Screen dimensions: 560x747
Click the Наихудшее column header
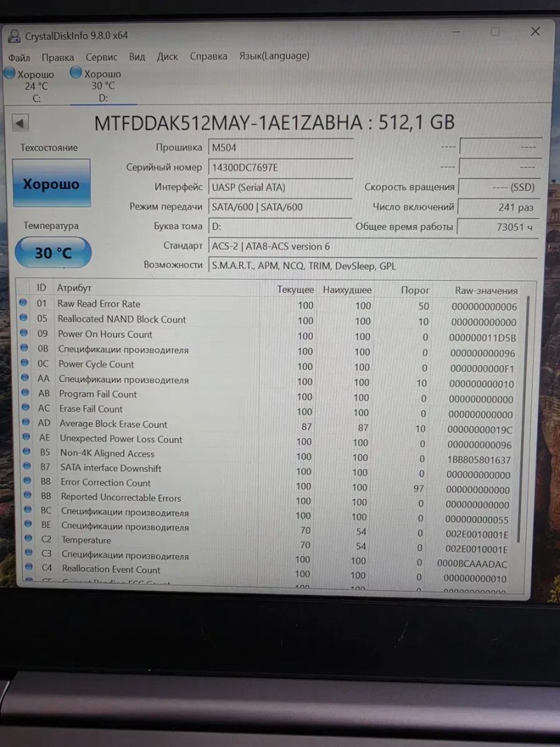[347, 290]
